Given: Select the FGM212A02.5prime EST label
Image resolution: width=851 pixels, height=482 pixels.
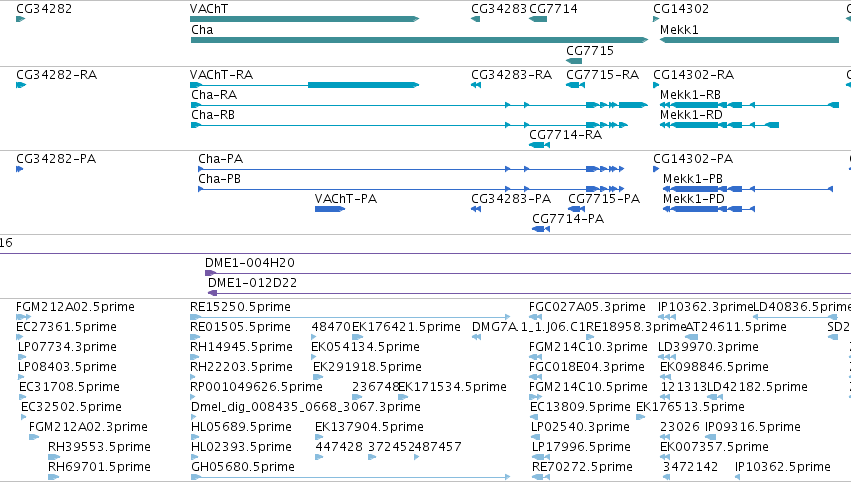Looking at the screenshot, I should (75, 307).
